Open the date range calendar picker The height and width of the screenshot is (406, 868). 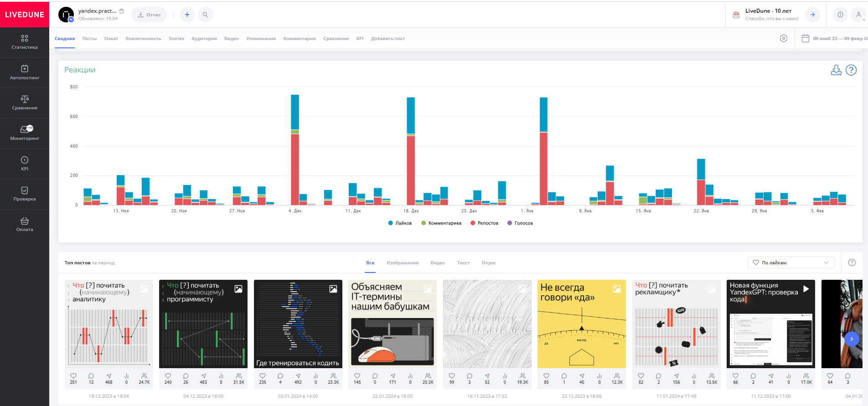pos(834,38)
